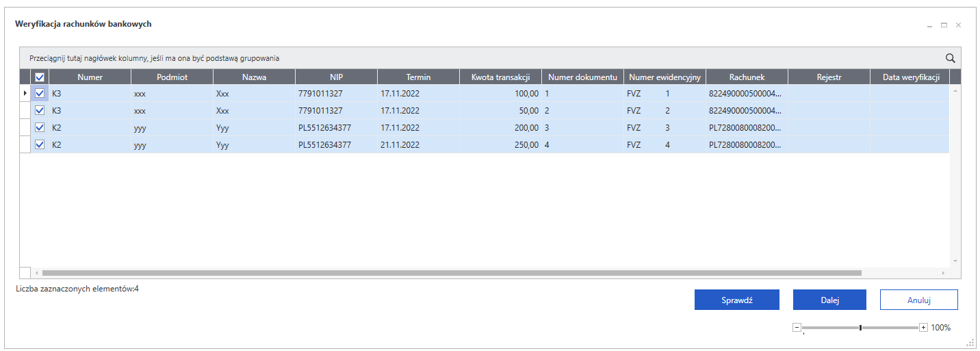This screenshot has width=980, height=351.
Task: Select the amount cell 50,00
Action: (x=500, y=110)
